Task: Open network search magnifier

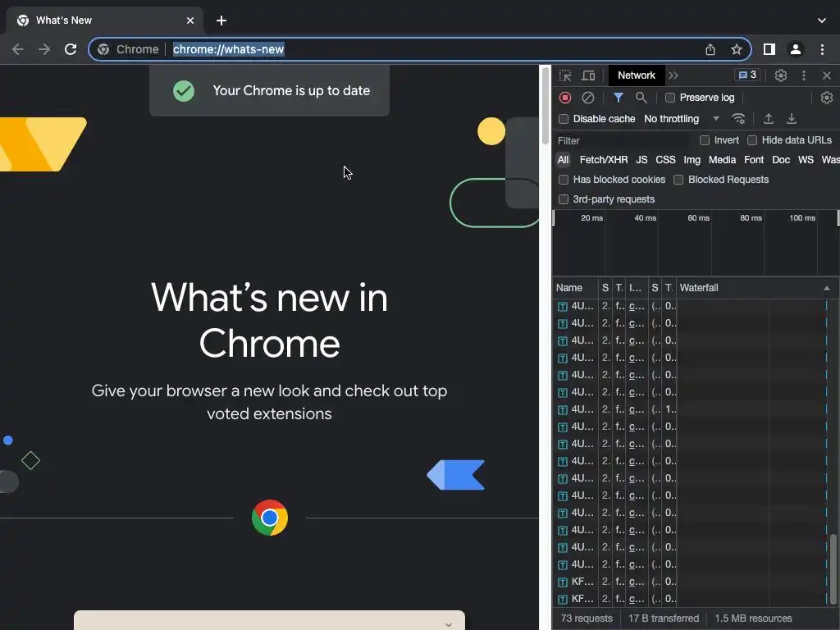Action: point(641,98)
